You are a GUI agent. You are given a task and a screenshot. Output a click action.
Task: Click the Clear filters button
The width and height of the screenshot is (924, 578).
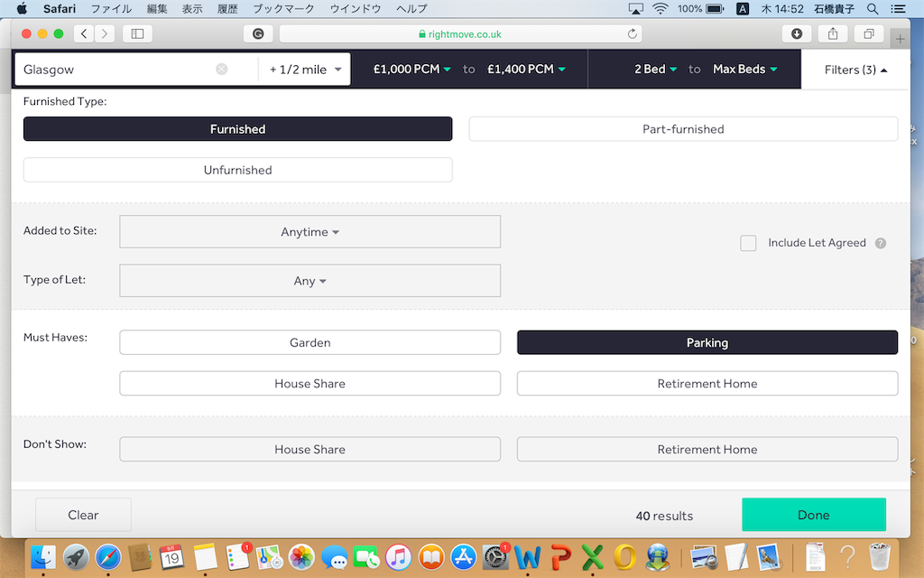pos(83,515)
